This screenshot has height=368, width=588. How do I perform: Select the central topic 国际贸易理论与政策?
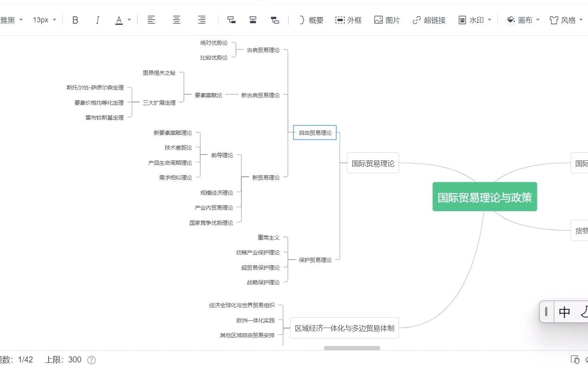pos(485,197)
